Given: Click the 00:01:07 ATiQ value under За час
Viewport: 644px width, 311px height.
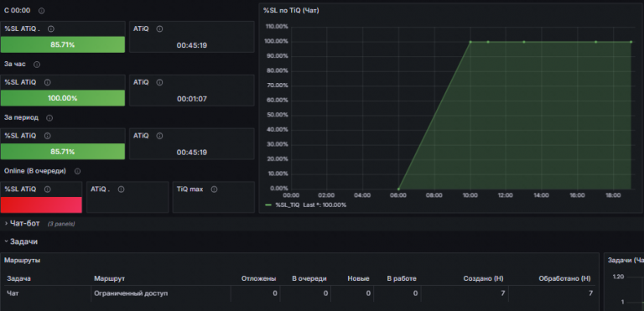Looking at the screenshot, I should (192, 99).
